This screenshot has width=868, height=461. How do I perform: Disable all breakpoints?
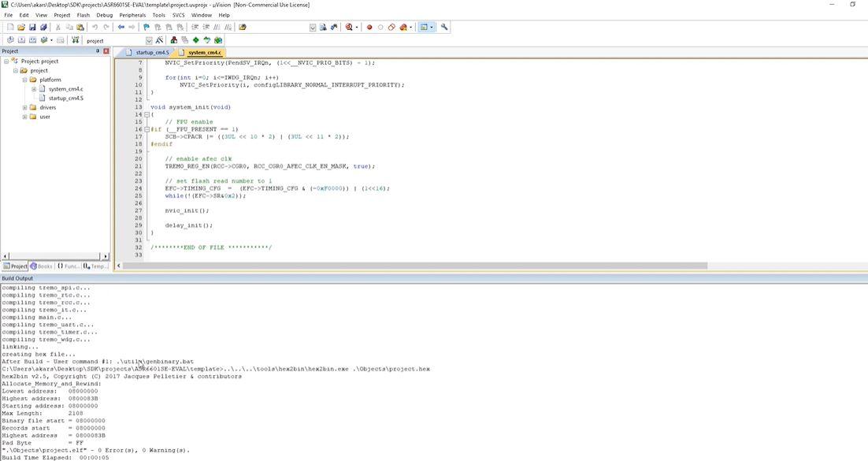(392, 27)
